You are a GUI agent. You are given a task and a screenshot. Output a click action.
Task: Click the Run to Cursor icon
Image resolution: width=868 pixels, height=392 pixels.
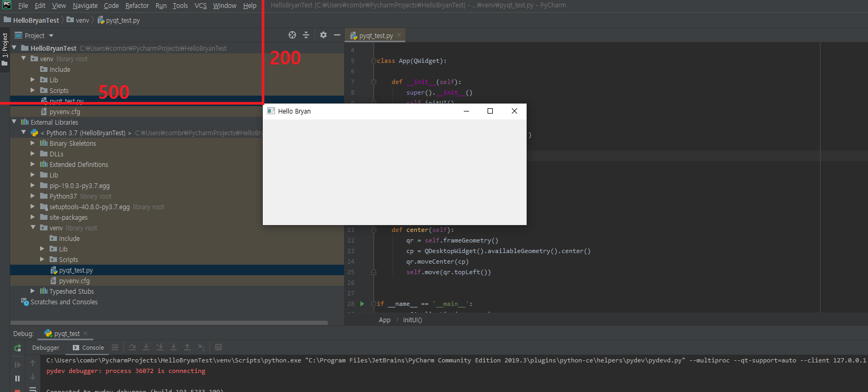pyautogui.click(x=201, y=347)
